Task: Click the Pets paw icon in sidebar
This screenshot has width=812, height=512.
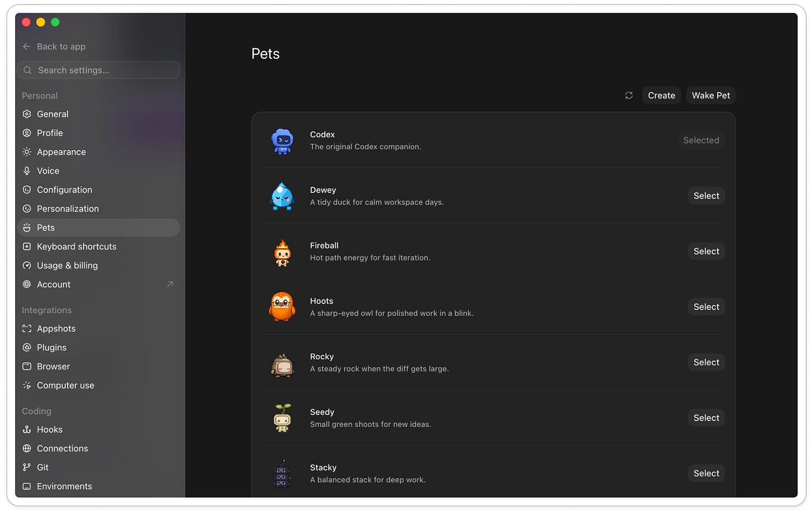Action: point(27,228)
